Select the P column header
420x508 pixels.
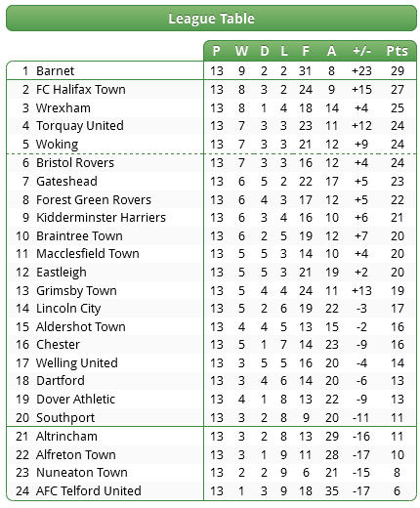(x=216, y=51)
